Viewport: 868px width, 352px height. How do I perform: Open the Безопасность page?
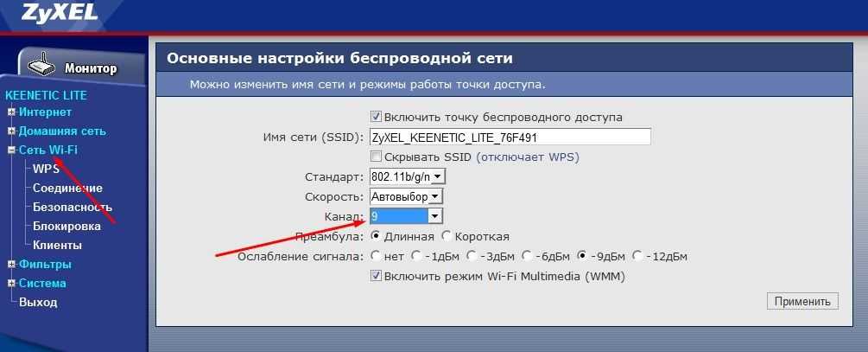click(72, 207)
